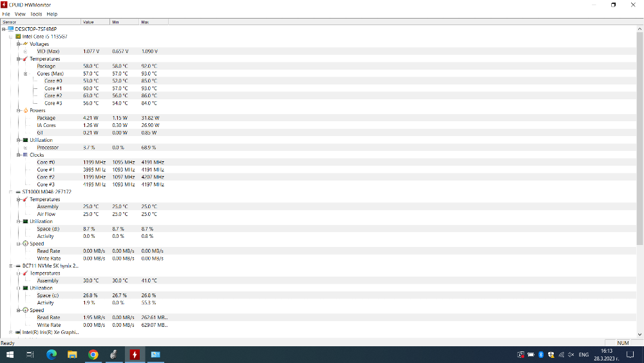Collapse the Powers group

point(19,111)
